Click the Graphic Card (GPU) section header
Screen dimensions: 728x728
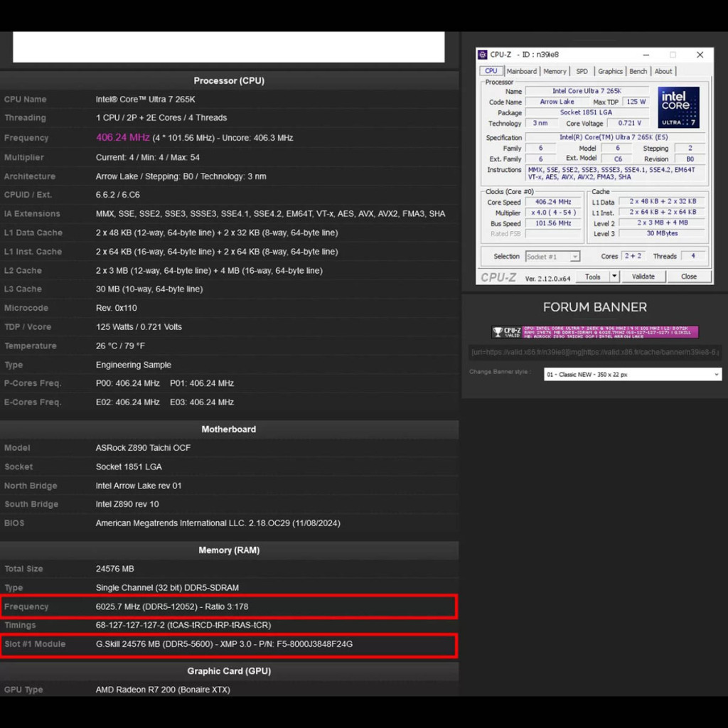coord(229,671)
